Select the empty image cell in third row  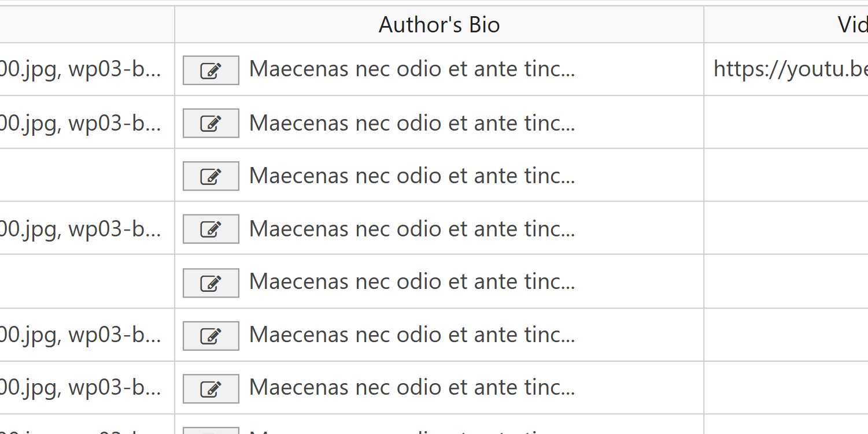[x=87, y=175]
